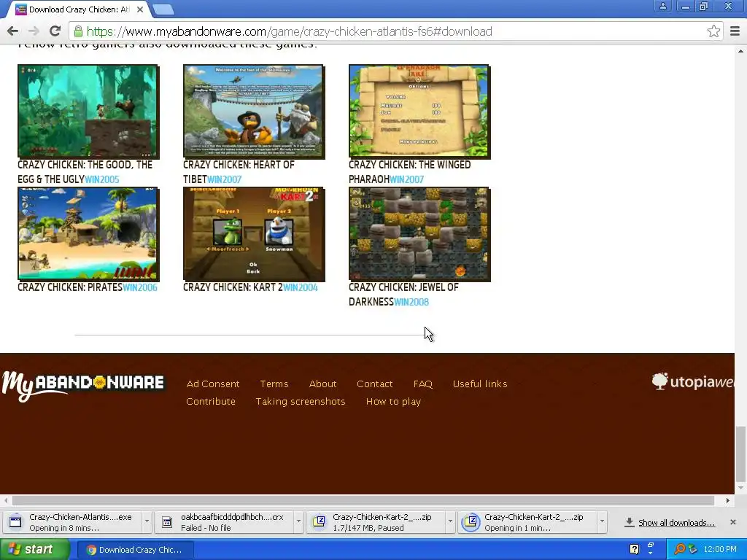
Task: Open the Chrome hamburger menu
Action: click(735, 31)
